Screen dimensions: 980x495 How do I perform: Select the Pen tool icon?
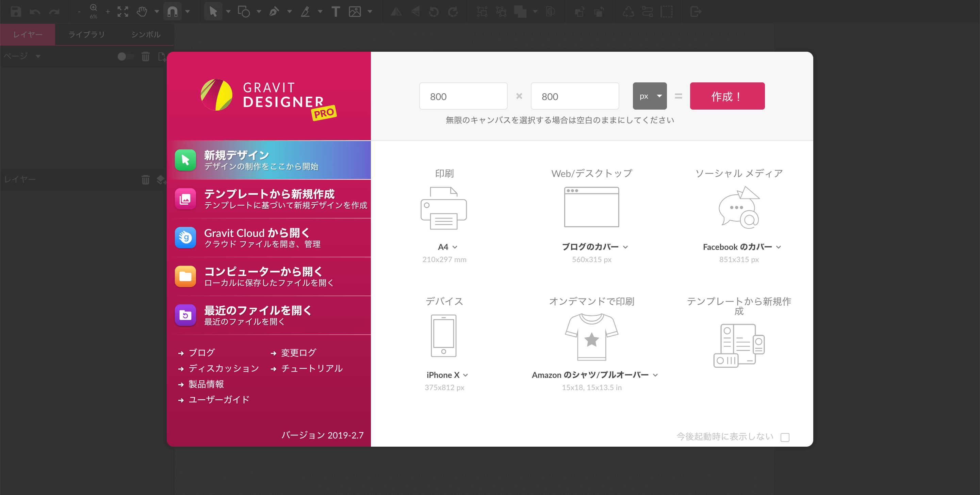[x=274, y=12]
